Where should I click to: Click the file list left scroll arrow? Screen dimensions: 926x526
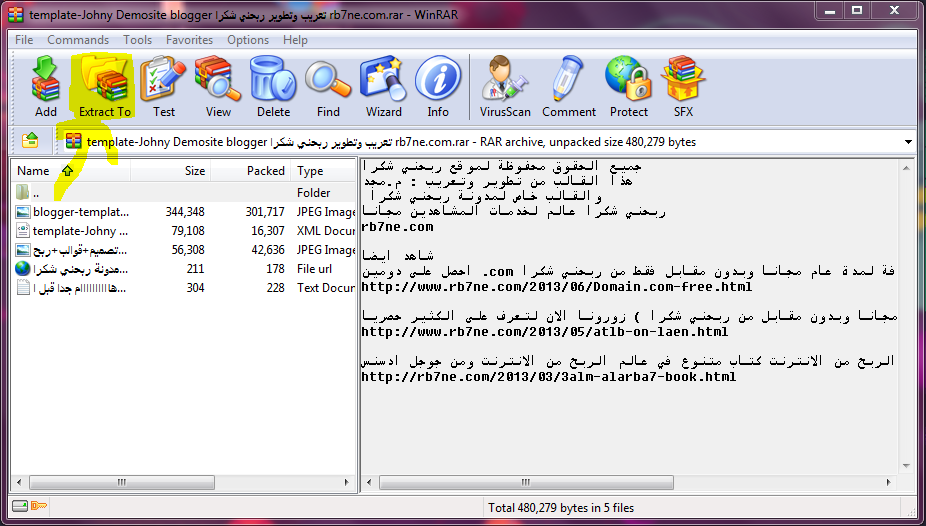19,482
